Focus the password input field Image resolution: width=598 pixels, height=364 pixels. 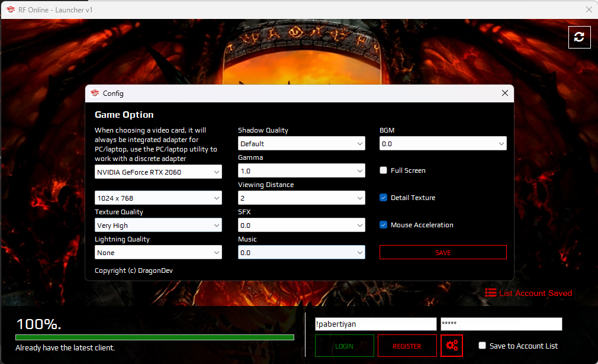pyautogui.click(x=501, y=324)
